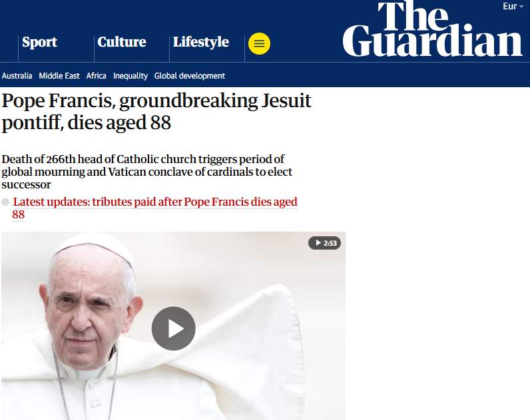Click the 2:53 video duration badge
Image resolution: width=530 pixels, height=420 pixels.
click(324, 243)
